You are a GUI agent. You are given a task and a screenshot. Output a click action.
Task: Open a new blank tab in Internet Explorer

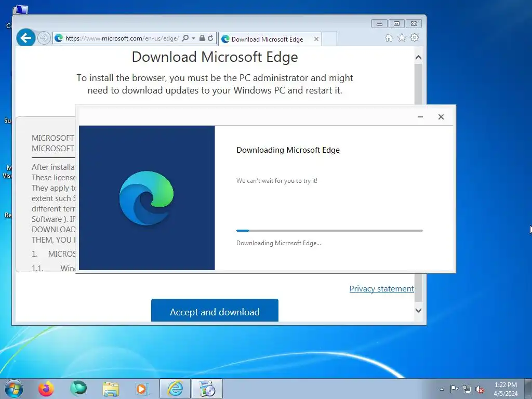pos(329,39)
